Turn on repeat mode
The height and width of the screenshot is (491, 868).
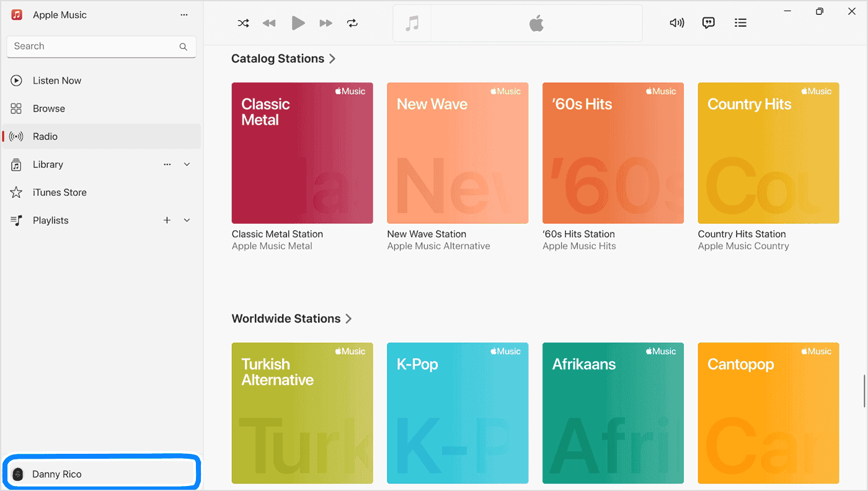[352, 22]
